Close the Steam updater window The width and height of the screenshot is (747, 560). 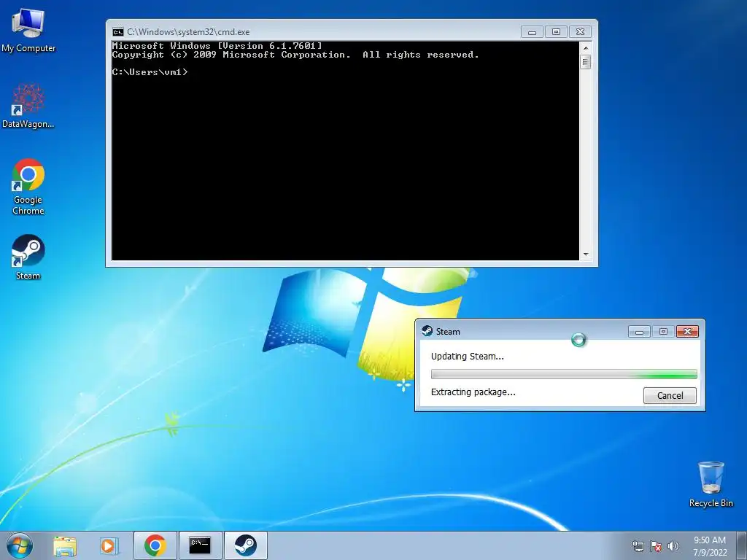click(687, 332)
